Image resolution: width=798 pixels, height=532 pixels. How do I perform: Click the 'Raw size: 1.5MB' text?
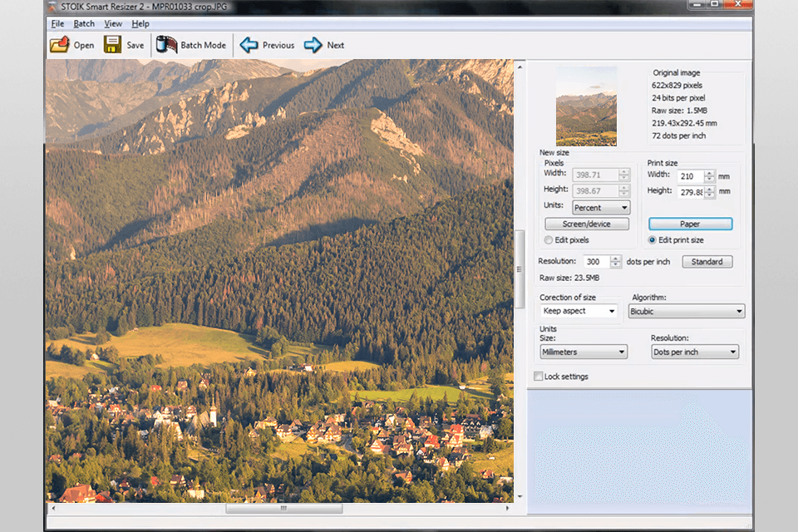click(679, 111)
